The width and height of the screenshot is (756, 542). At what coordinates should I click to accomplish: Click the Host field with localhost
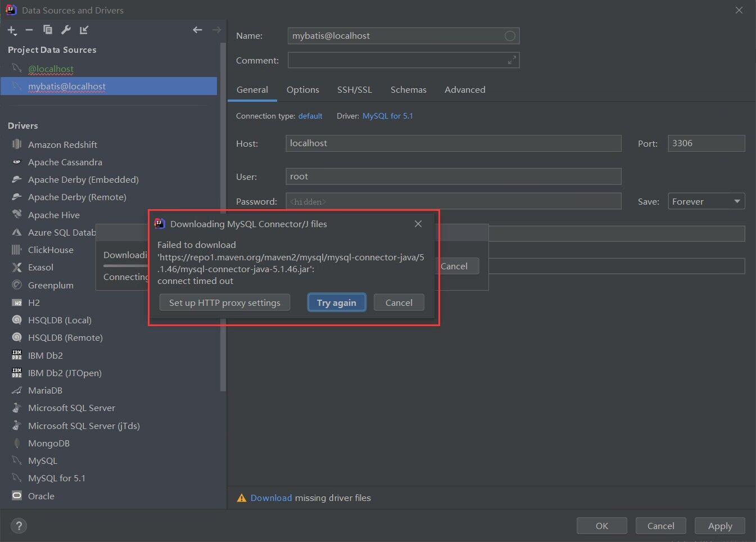click(454, 143)
